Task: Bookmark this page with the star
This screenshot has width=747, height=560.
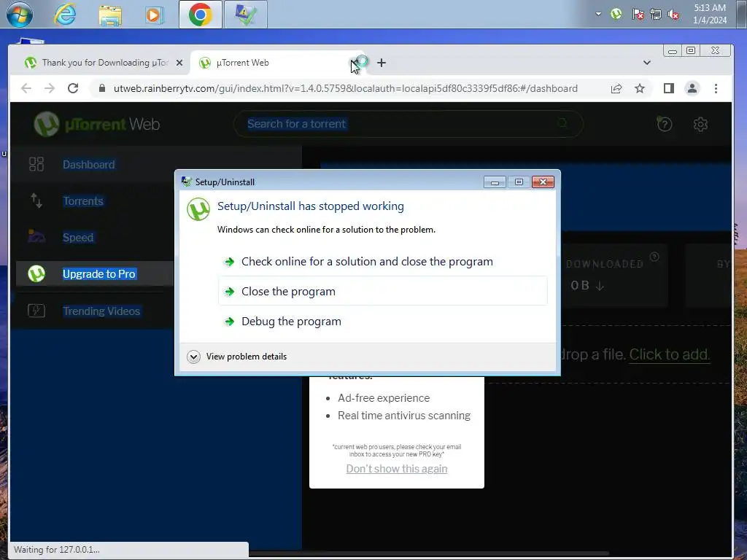Action: tap(639, 88)
